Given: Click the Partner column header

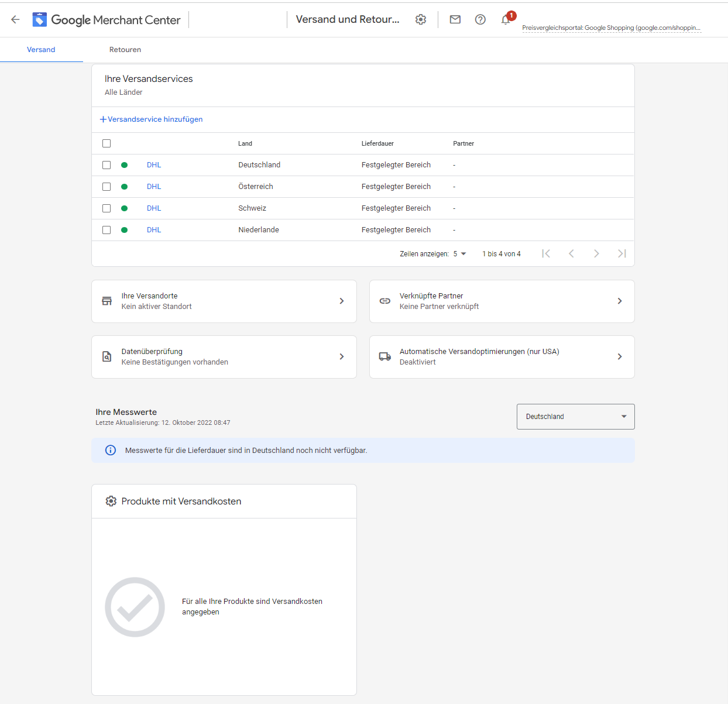Looking at the screenshot, I should [x=463, y=143].
